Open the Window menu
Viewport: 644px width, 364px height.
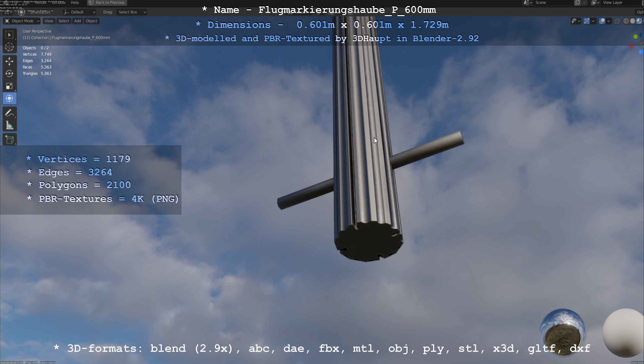pos(59,2)
